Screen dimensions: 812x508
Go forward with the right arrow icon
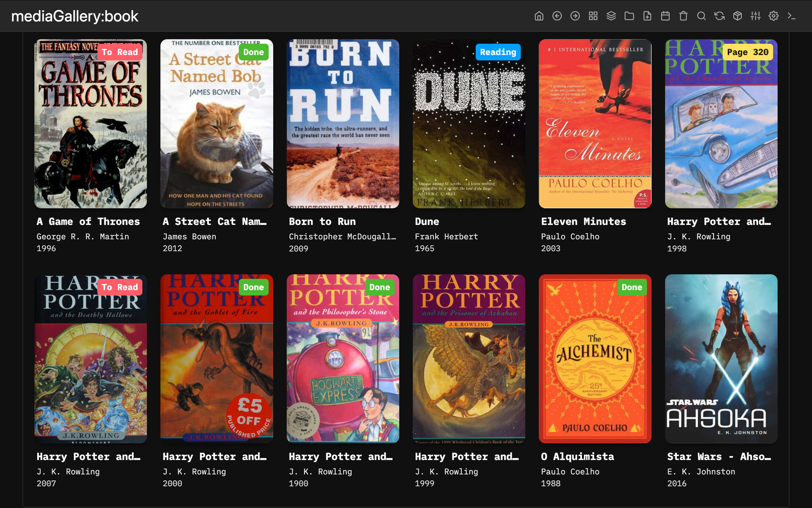[575, 16]
